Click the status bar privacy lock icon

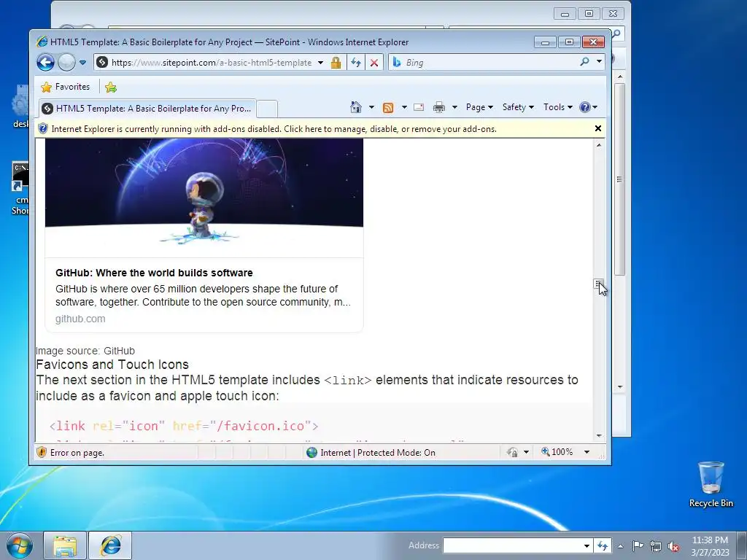click(x=512, y=452)
